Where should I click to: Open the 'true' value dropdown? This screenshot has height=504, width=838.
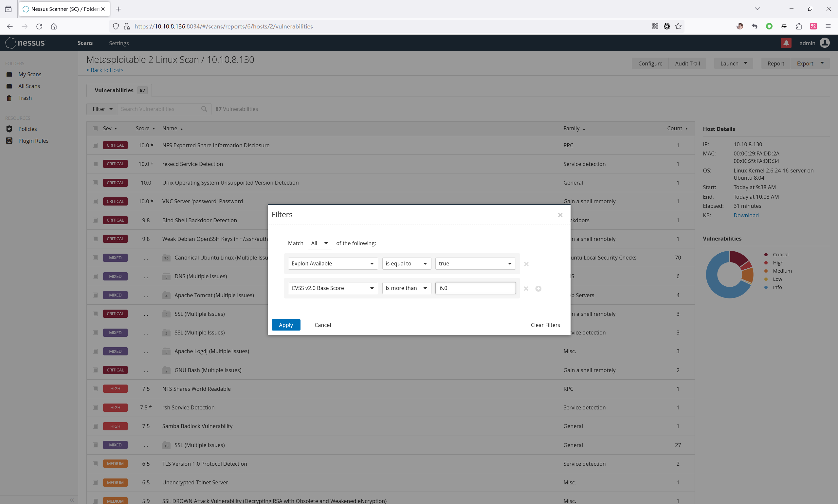(475, 263)
